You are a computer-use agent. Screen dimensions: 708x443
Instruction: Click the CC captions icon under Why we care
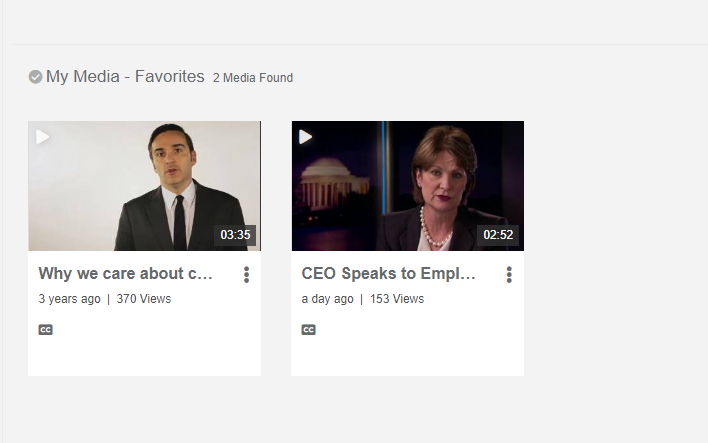[x=45, y=329]
